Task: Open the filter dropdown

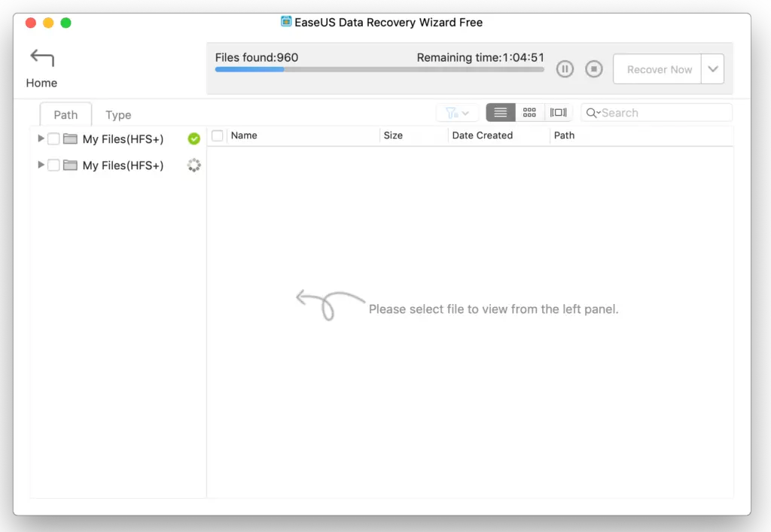Action: pyautogui.click(x=457, y=113)
